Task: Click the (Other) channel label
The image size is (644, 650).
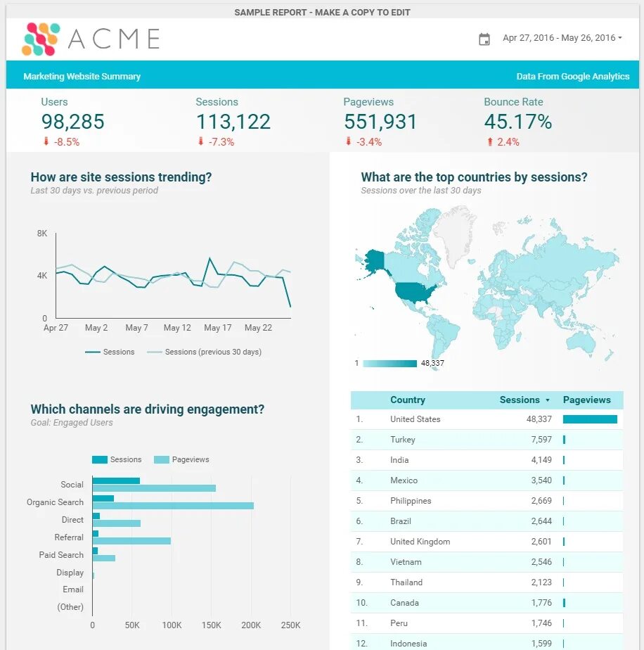Action: (x=70, y=607)
